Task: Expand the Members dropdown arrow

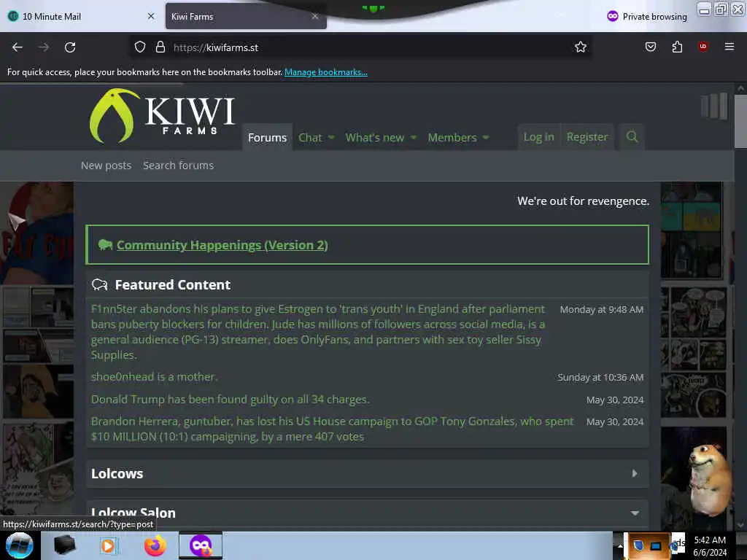Action: click(x=485, y=138)
